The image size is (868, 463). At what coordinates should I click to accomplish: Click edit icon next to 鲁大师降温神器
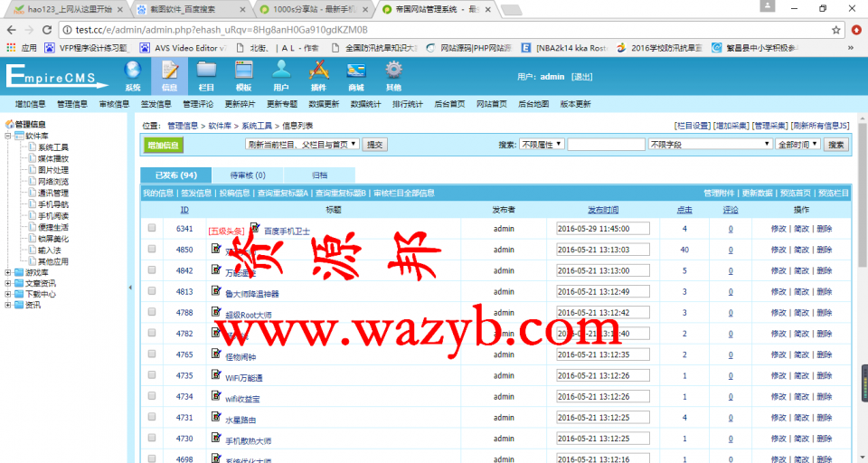tap(216, 290)
